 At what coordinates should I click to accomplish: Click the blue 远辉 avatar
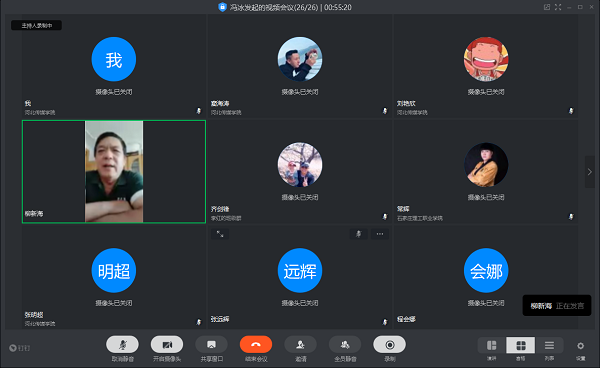pos(300,270)
